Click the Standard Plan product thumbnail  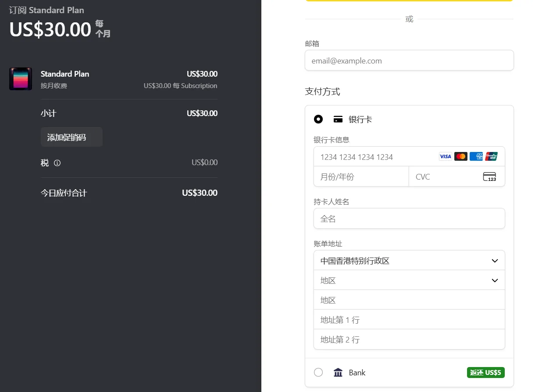pos(21,79)
